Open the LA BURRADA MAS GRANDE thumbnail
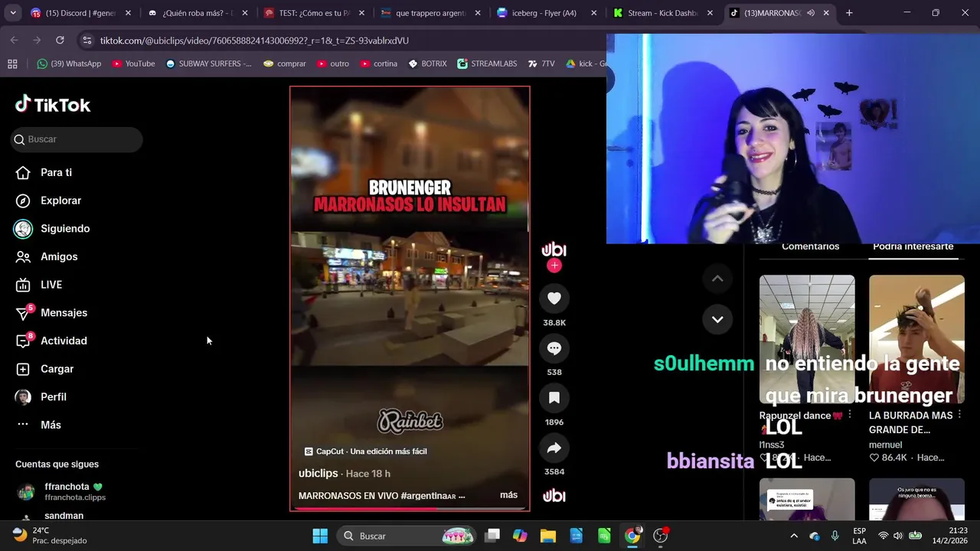The height and width of the screenshot is (551, 980). point(916,339)
